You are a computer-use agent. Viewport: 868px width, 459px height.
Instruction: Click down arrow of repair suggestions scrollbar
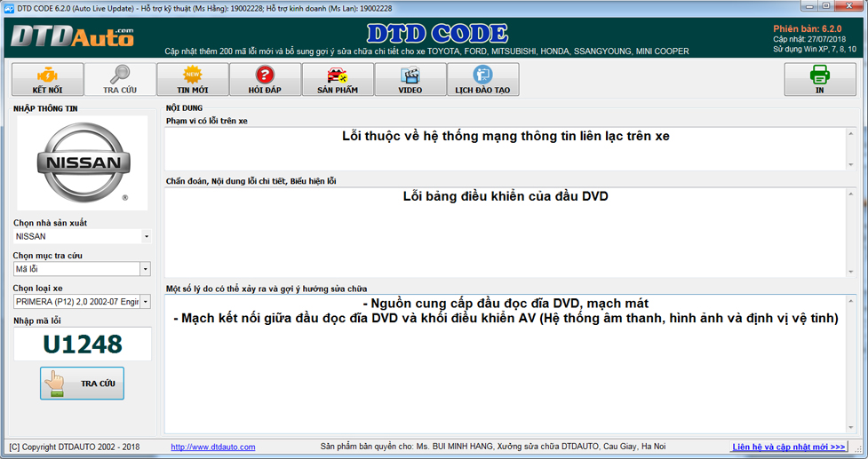(851, 427)
